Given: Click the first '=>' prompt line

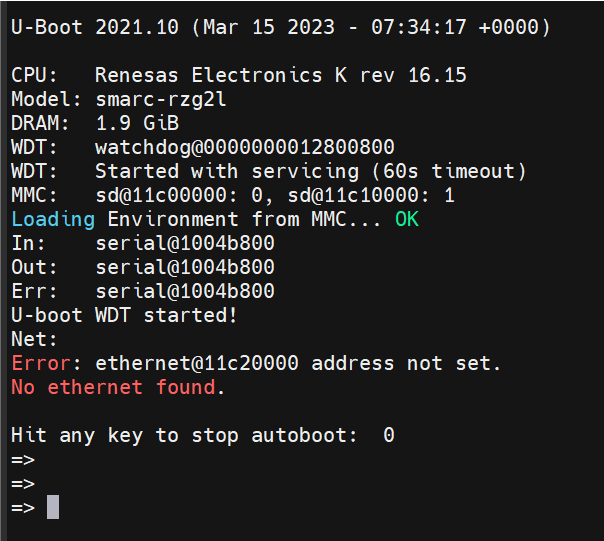Looking at the screenshot, I should coord(23,460).
